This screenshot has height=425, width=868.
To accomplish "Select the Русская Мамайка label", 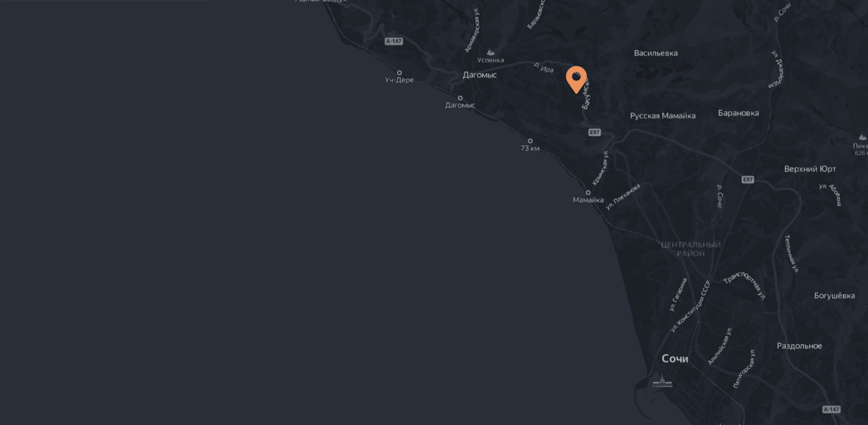I will point(663,116).
